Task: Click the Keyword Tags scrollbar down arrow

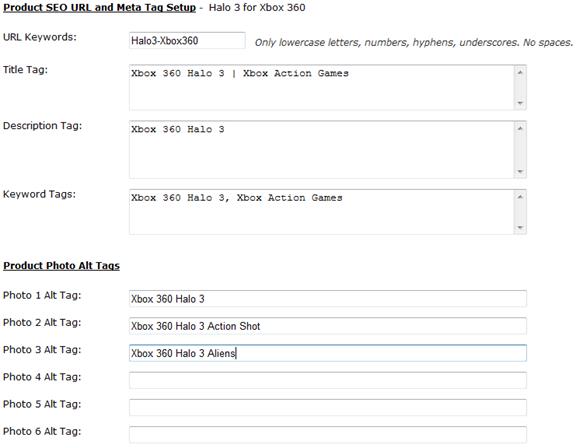Action: coord(520,227)
